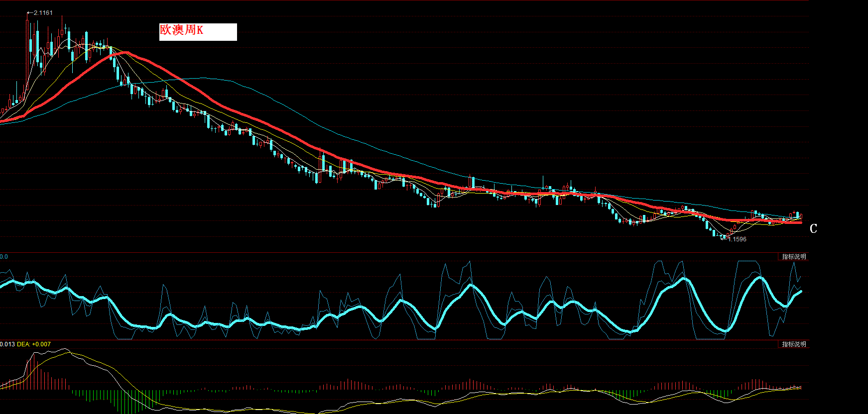Open 指标说明 for the oscillator panel

point(793,257)
